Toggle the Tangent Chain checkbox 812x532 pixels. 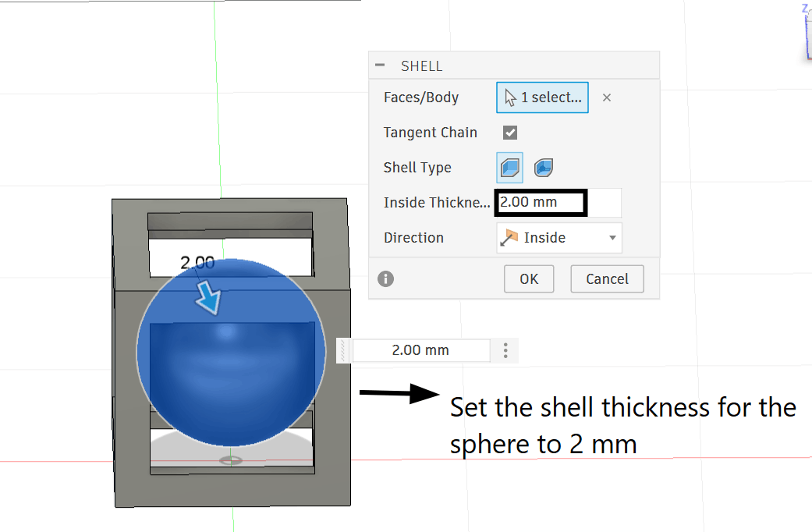(510, 133)
